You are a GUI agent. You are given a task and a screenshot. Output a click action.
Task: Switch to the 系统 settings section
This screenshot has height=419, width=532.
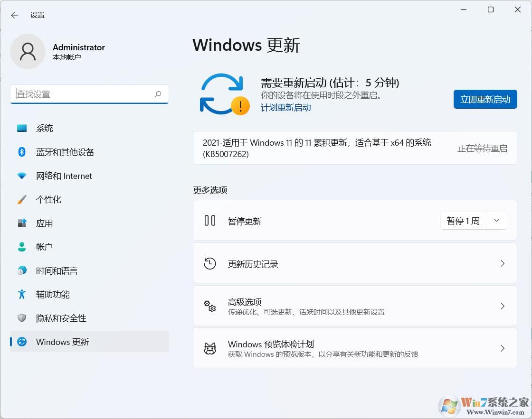tap(45, 128)
